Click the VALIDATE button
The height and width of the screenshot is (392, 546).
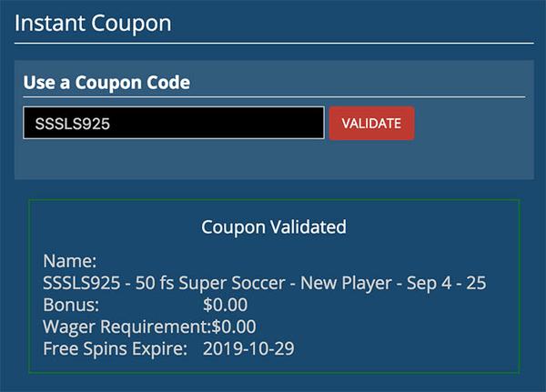coord(371,124)
